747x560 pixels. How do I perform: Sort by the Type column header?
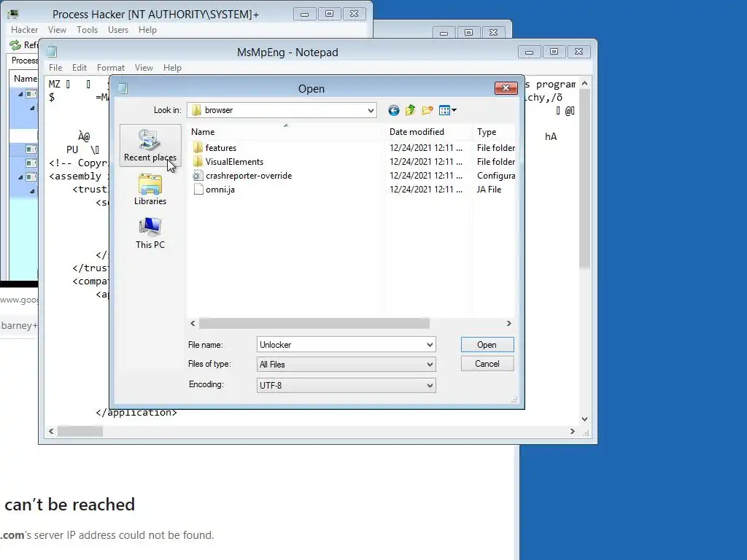[494, 132]
